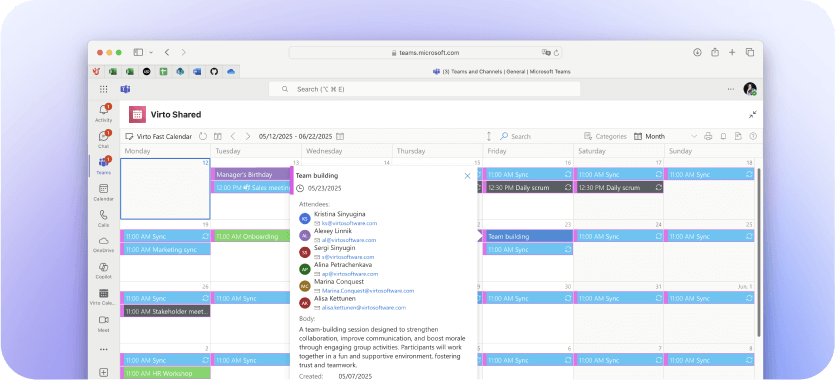The image size is (835, 380).
Task: Open the Manager's Birthday event
Action: click(250, 175)
